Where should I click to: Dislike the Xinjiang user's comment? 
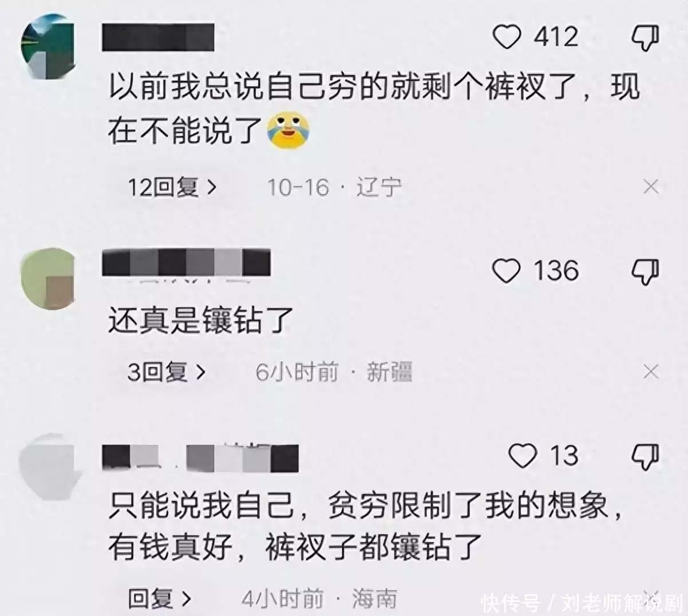click(x=645, y=272)
